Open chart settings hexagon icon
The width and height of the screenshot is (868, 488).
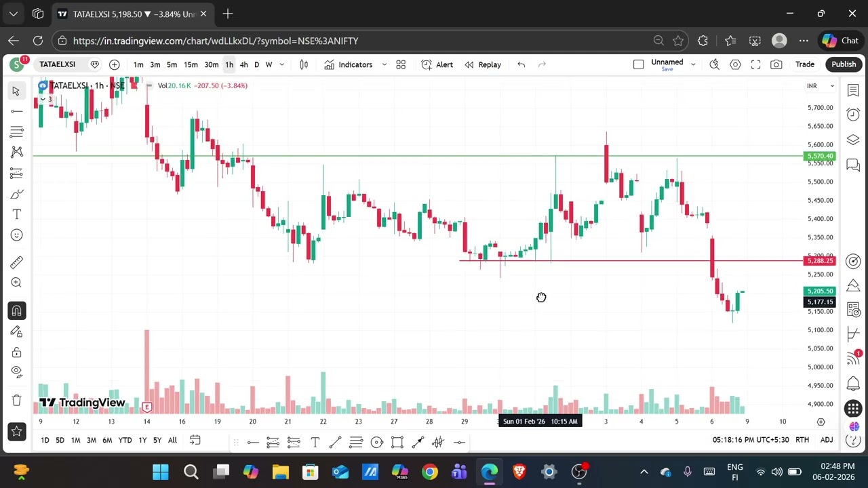(x=735, y=64)
